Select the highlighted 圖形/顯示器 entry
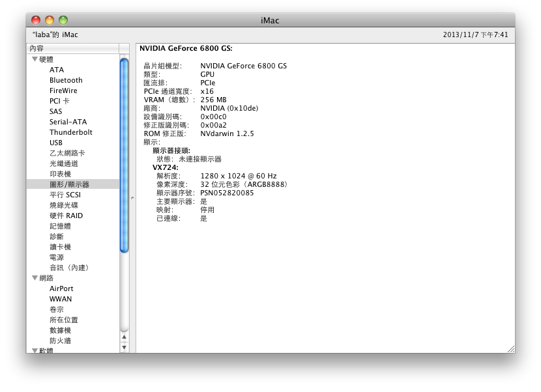 point(73,184)
